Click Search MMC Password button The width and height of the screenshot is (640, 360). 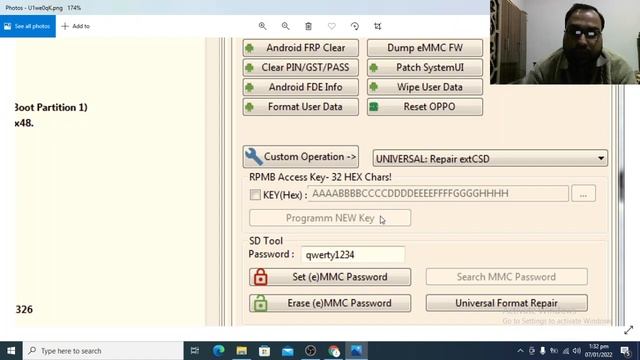507,277
